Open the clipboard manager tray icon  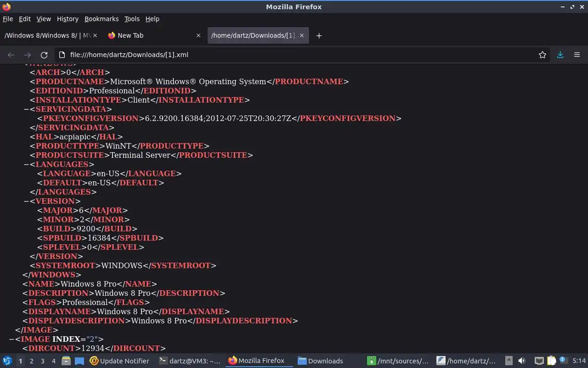pos(551,361)
